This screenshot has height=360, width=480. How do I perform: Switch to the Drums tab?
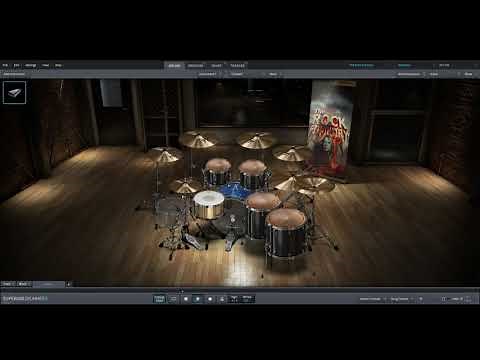tap(174, 66)
